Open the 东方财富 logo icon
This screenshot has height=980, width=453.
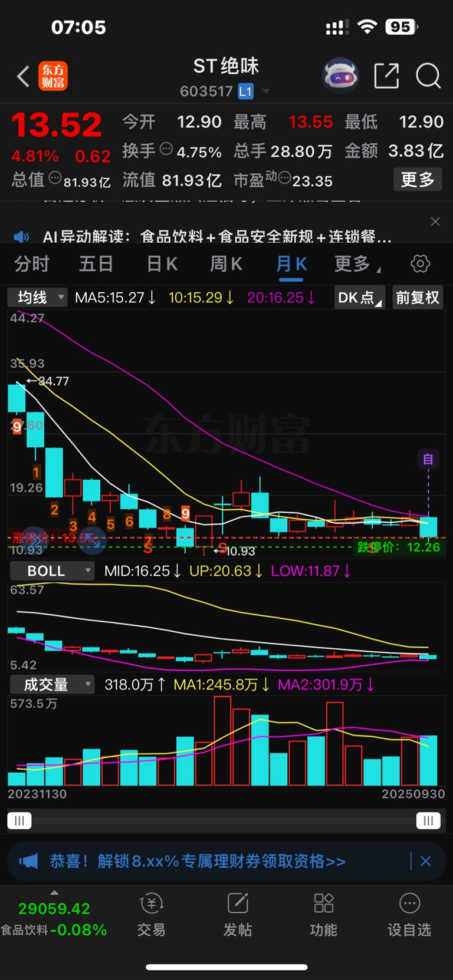coord(53,76)
